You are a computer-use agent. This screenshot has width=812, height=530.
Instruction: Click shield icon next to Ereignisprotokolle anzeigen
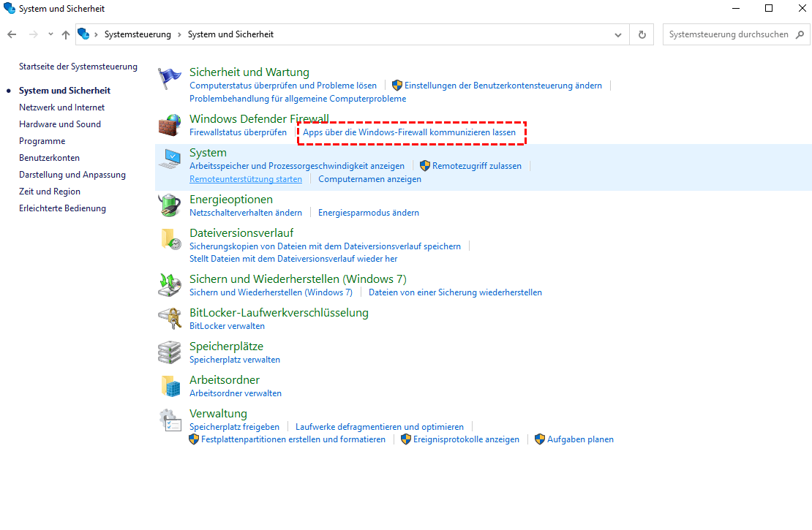tap(406, 439)
